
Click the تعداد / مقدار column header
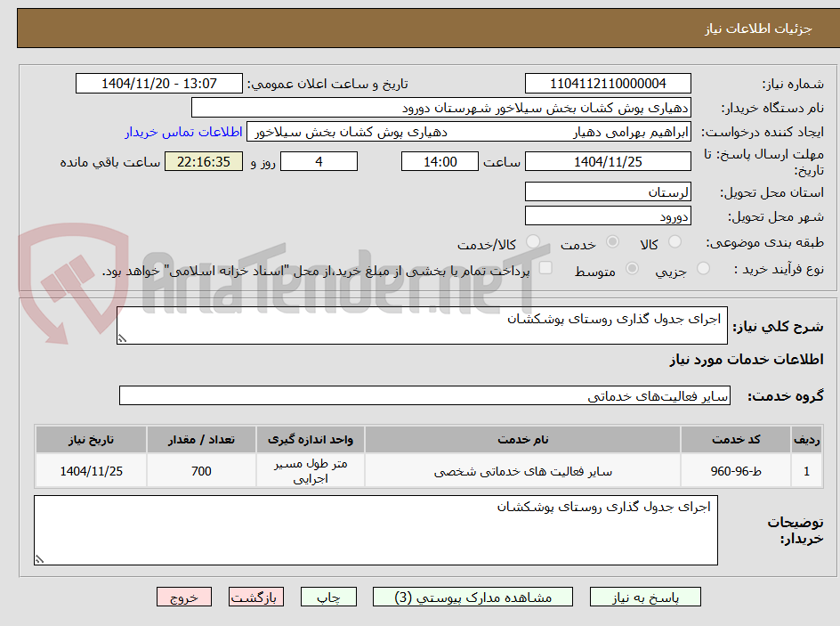(x=201, y=440)
